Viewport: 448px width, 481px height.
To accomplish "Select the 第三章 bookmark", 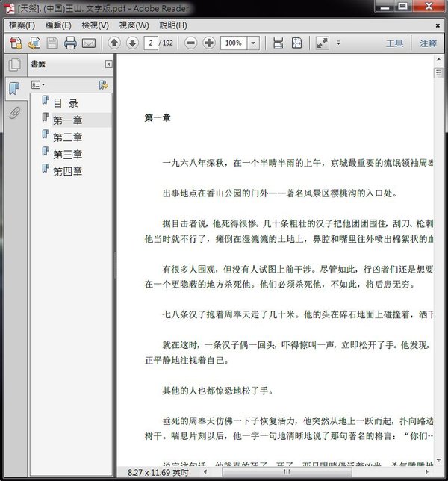I will pyautogui.click(x=67, y=154).
